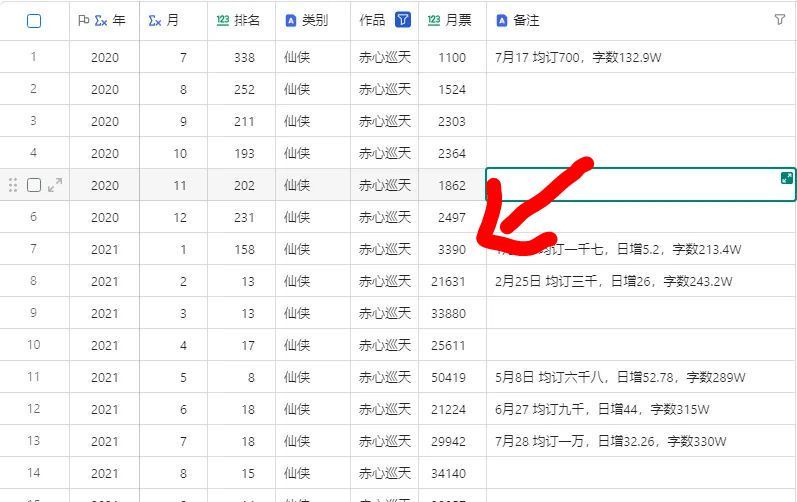Click the blue filter icon on 作品 column
The image size is (797, 502).
(x=403, y=20)
